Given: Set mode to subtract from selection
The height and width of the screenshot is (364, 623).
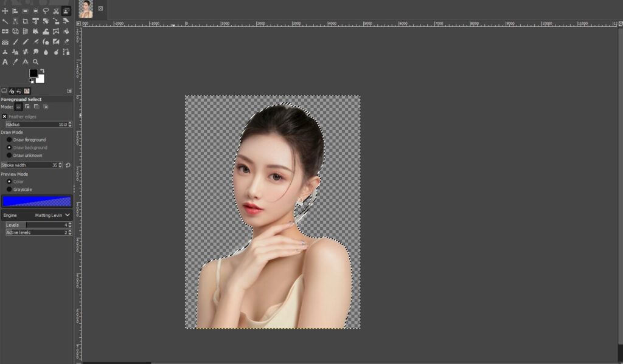Looking at the screenshot, I should [36, 107].
